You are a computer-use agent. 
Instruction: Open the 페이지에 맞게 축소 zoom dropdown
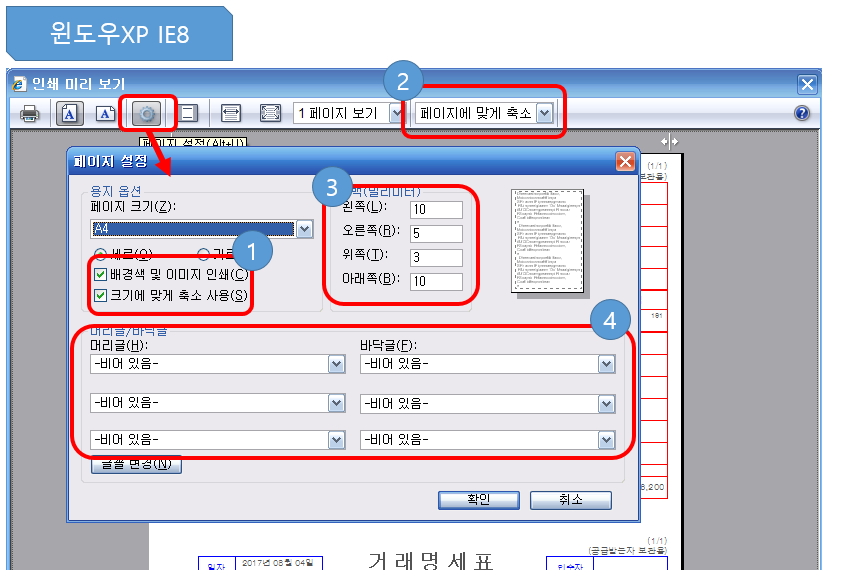[x=544, y=113]
